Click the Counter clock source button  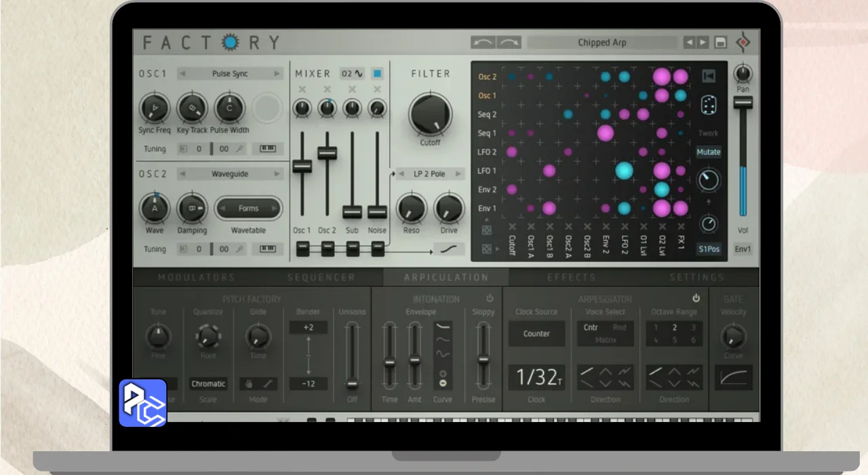coord(536,334)
